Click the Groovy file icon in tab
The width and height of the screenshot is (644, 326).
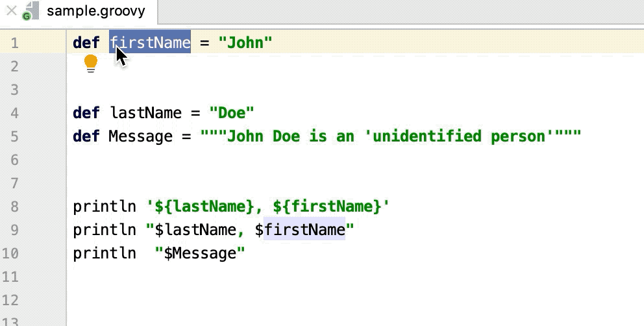point(29,12)
